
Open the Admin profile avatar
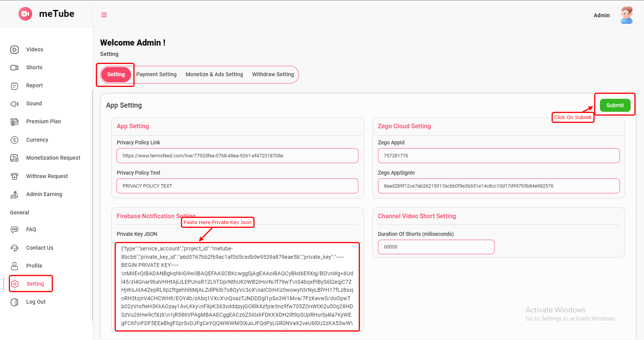pos(626,15)
